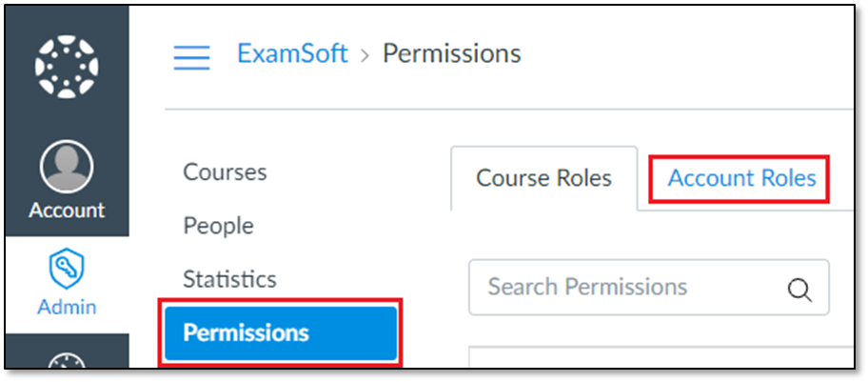Viewport: 868px width, 382px height.
Task: Click the breadcrumb chevron after ExamSoft
Action: [x=365, y=56]
